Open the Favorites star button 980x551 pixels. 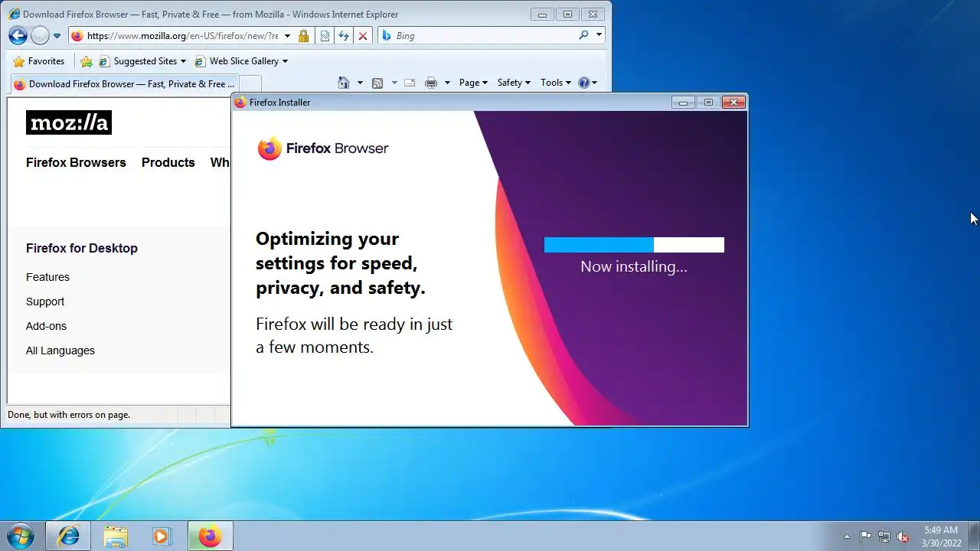click(39, 61)
